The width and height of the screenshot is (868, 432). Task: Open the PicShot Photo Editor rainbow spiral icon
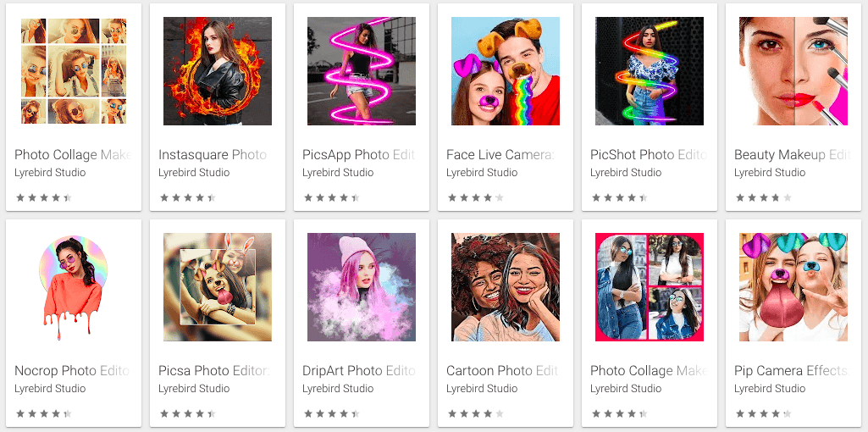coord(650,71)
